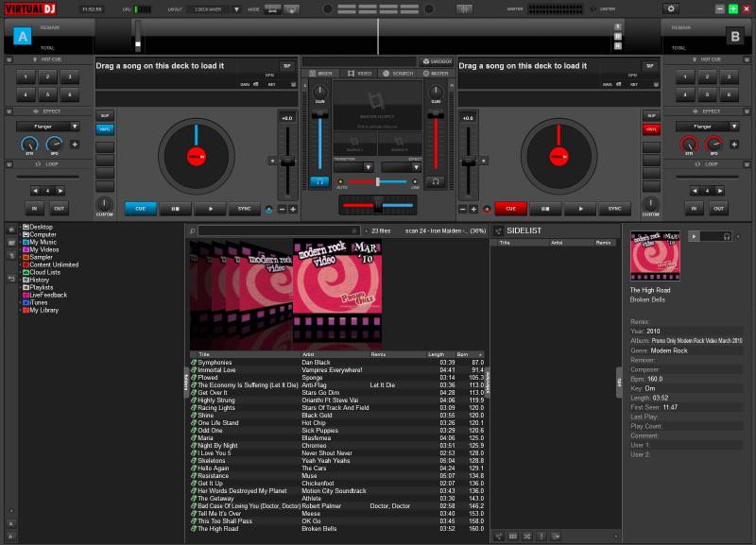Toggle the crossfader AUTO option

coord(340,181)
